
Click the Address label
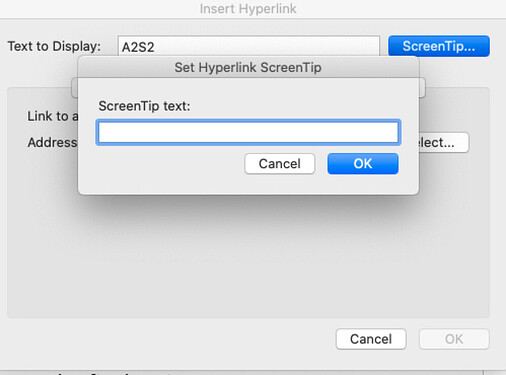53,143
